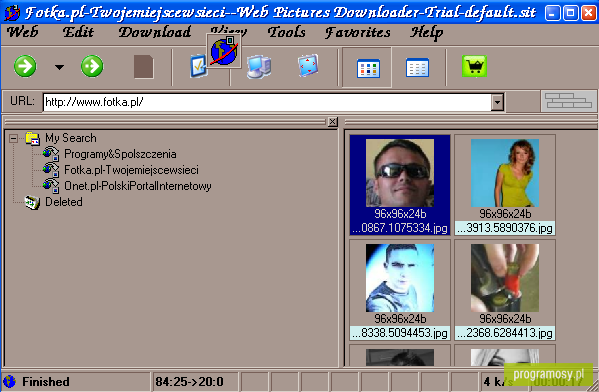Click filename ...0867.1075334.jpg
The width and height of the screenshot is (599, 392).
tap(400, 228)
